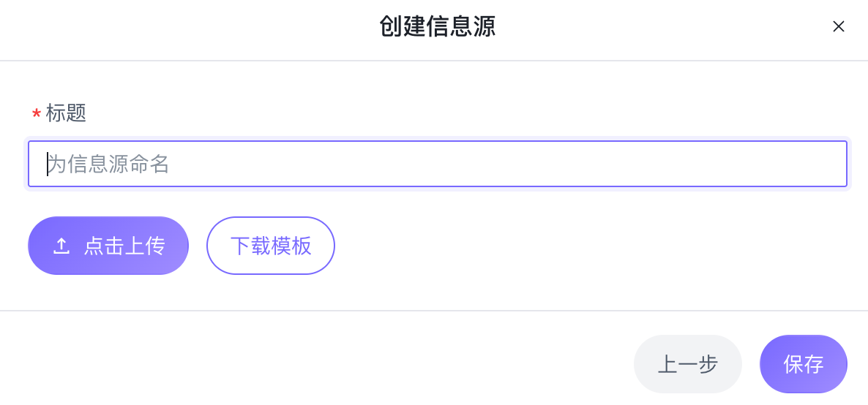The height and width of the screenshot is (405, 868).
Task: Focus the 标题 input field
Action: pyautogui.click(x=438, y=164)
